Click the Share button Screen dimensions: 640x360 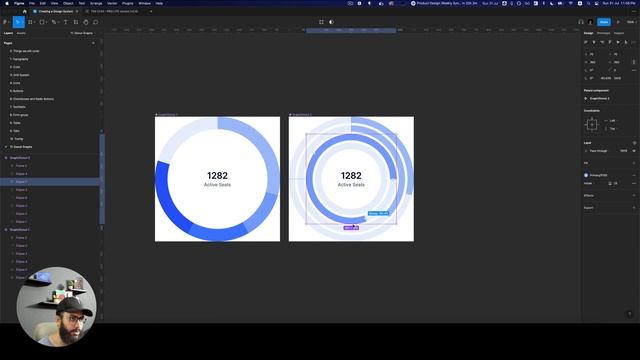604,22
